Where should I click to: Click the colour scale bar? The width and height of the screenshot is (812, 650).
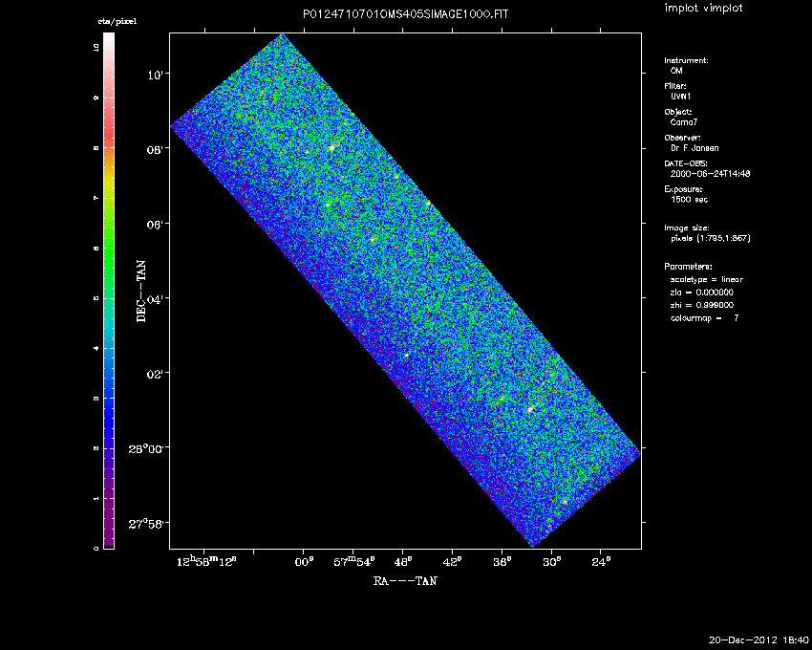(109, 291)
